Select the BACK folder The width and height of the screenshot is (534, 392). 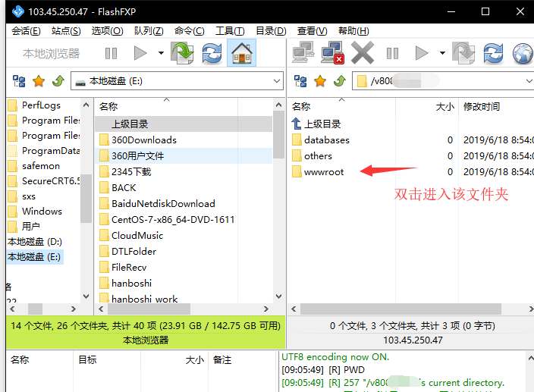pos(124,188)
